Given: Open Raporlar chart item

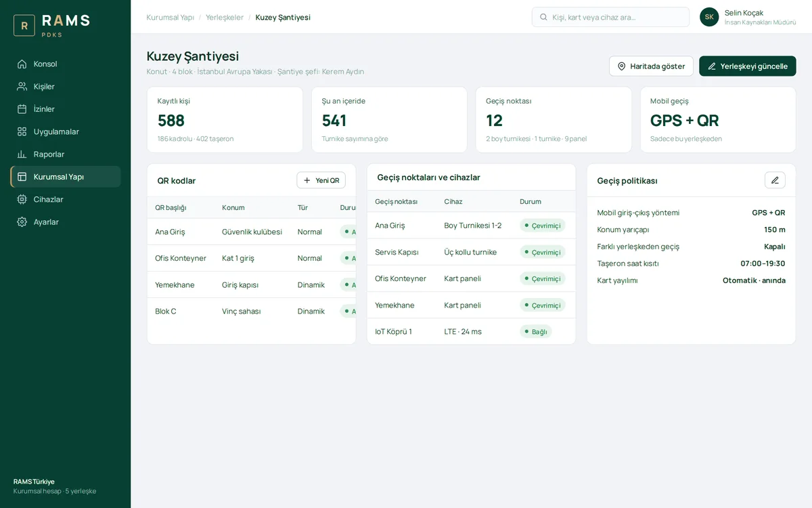Looking at the screenshot, I should [x=66, y=154].
